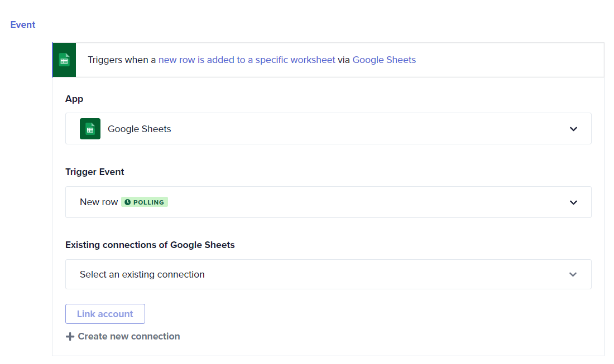Viewport: 614px width, 364px height.
Task: Expand the existing connections chevron
Action: point(573,274)
